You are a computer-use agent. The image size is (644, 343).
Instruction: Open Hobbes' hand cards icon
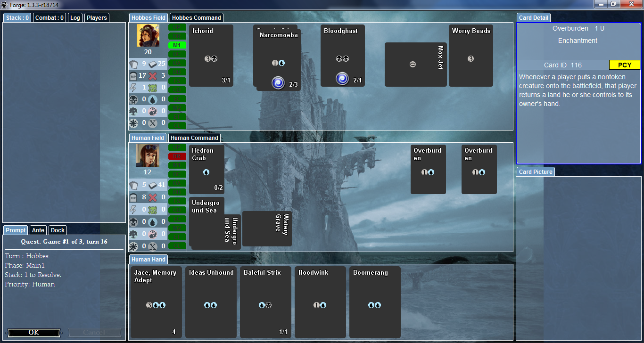(x=133, y=64)
